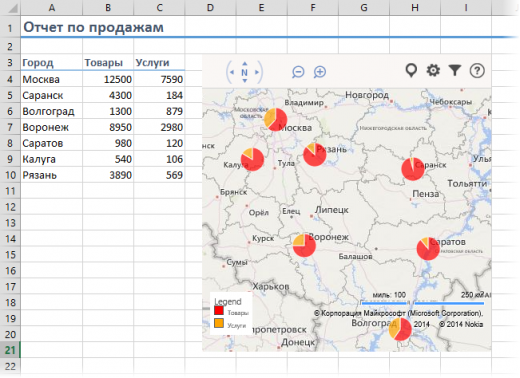Select column C header
The width and height of the screenshot is (520, 378).
[159, 7]
